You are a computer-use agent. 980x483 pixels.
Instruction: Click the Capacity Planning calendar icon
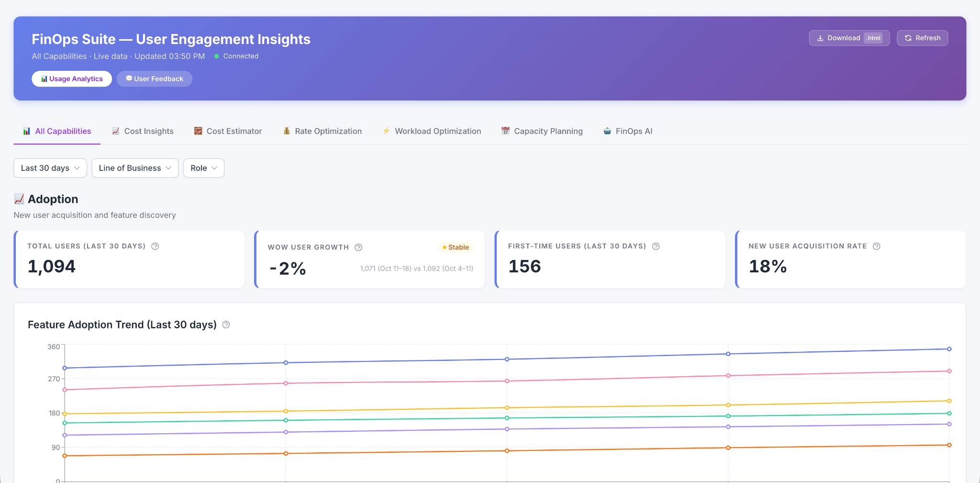click(505, 131)
